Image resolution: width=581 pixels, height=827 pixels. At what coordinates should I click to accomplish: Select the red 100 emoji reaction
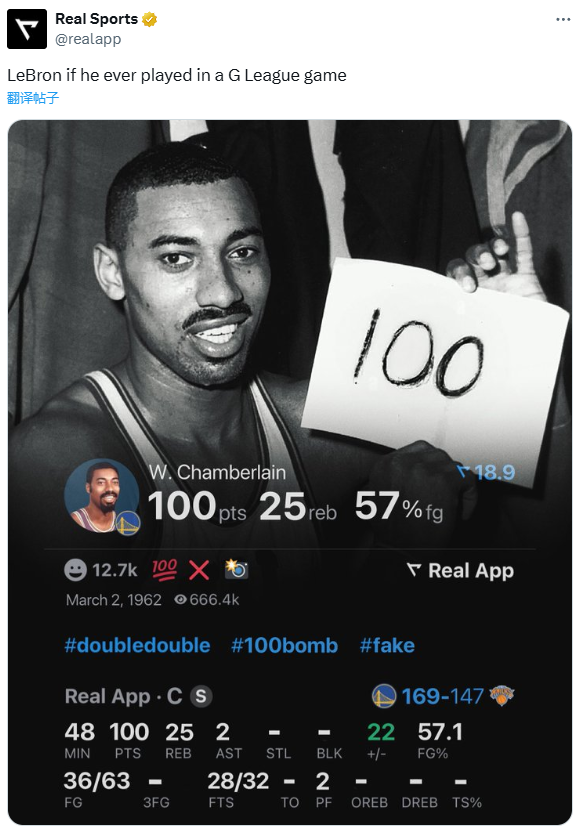164,570
